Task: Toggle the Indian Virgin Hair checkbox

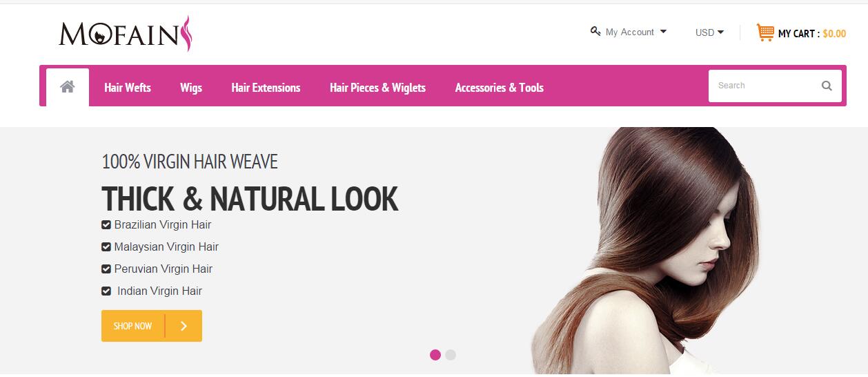Action: pos(106,291)
